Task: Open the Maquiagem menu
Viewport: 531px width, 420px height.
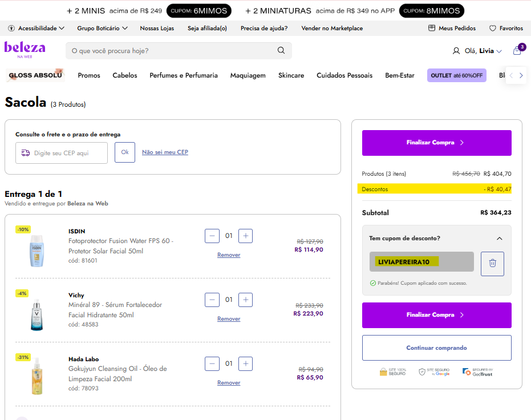Action: 248,75
